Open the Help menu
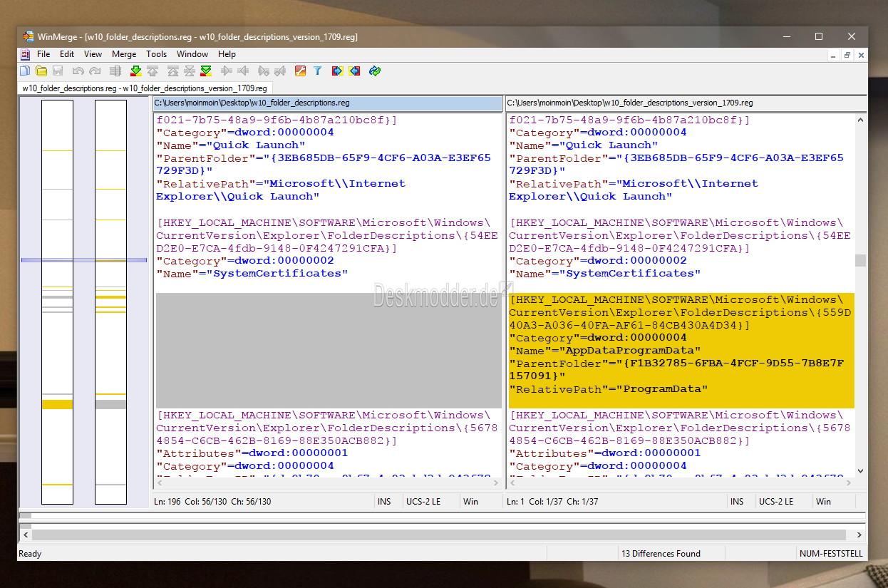The width and height of the screenshot is (888, 588). 227,54
